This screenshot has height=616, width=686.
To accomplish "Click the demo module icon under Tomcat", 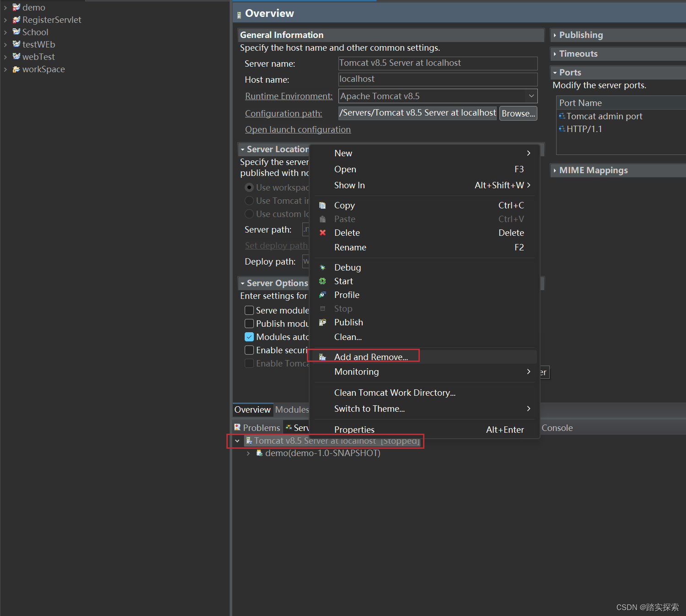I will click(259, 453).
